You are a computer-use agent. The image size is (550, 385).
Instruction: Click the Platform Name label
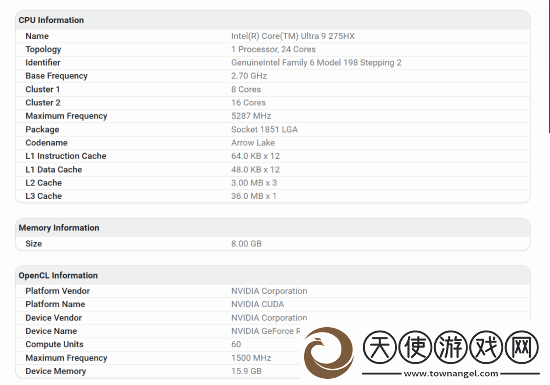pos(55,304)
